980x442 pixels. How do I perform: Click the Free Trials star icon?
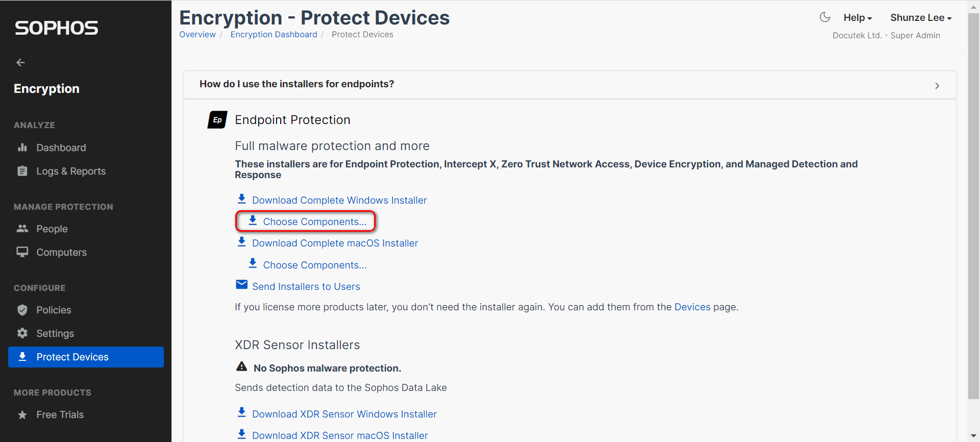tap(22, 414)
